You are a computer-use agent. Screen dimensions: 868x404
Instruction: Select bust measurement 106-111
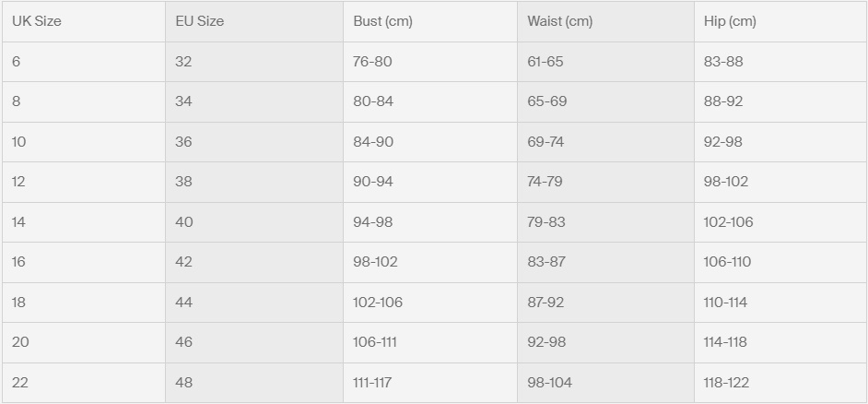pyautogui.click(x=375, y=342)
